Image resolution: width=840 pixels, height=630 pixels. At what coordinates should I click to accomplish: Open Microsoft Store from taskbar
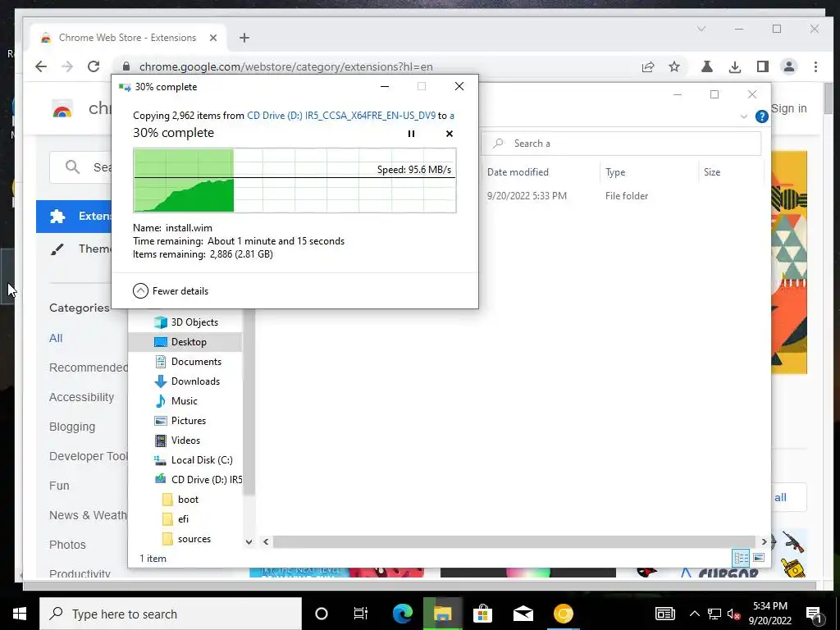point(482,614)
